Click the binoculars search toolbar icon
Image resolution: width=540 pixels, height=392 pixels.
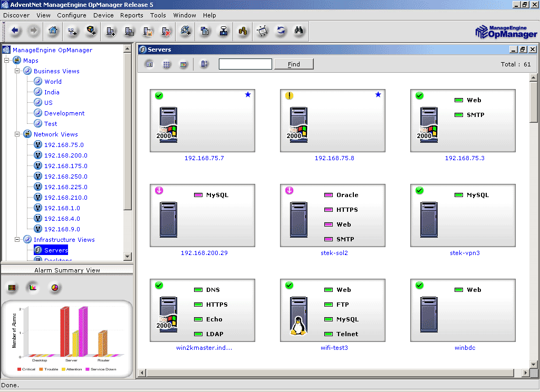click(x=298, y=30)
